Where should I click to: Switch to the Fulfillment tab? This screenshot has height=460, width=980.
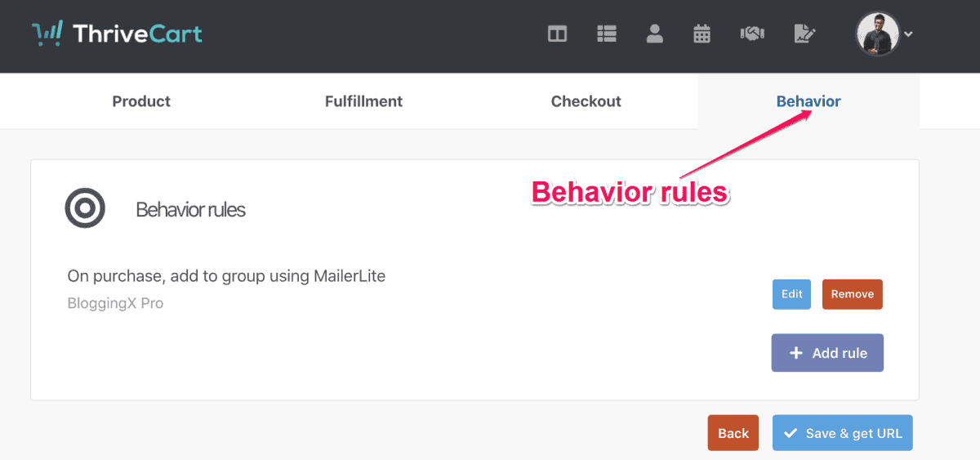[x=363, y=101]
